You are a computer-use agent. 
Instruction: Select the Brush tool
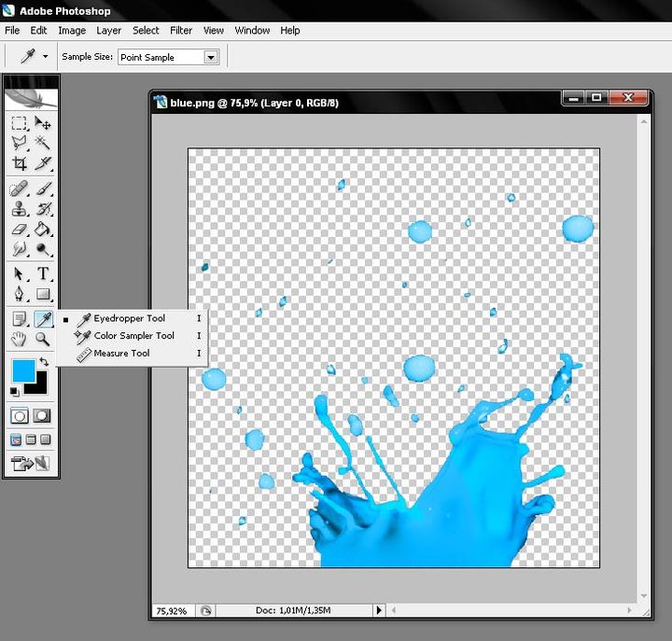42,189
